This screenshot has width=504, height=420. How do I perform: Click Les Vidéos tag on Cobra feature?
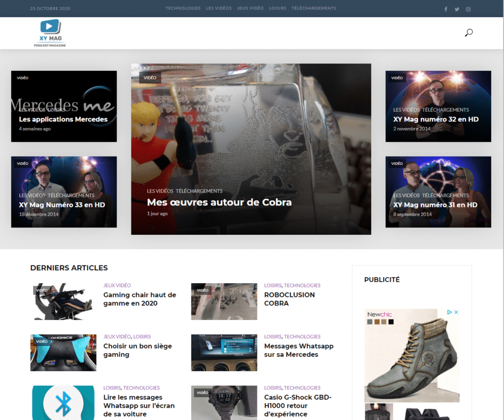(x=160, y=191)
